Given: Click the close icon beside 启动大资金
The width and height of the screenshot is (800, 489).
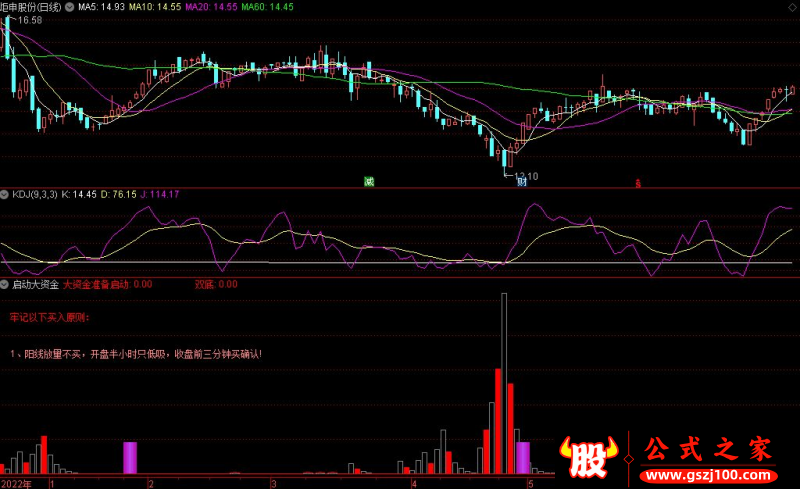Looking at the screenshot, I should pyautogui.click(x=5, y=284).
